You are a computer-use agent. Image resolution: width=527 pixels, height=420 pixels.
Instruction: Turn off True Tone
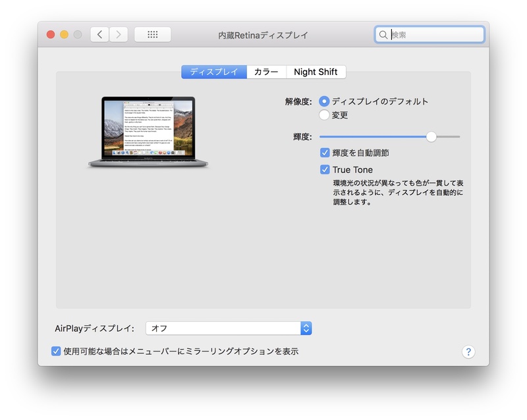[325, 169]
